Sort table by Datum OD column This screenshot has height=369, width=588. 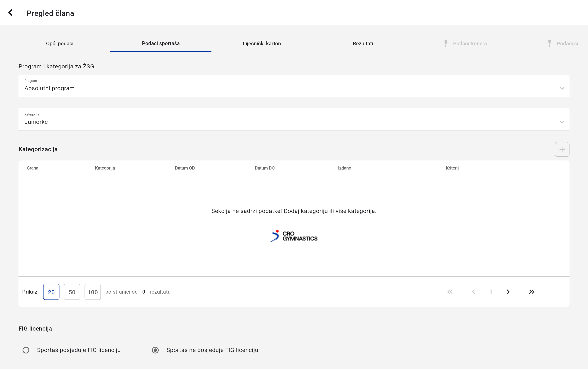click(x=185, y=168)
